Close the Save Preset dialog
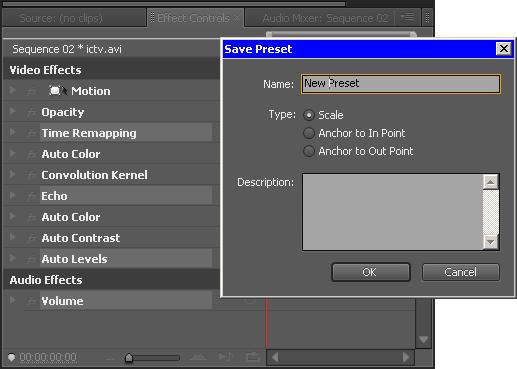This screenshot has height=369, width=517. (504, 49)
